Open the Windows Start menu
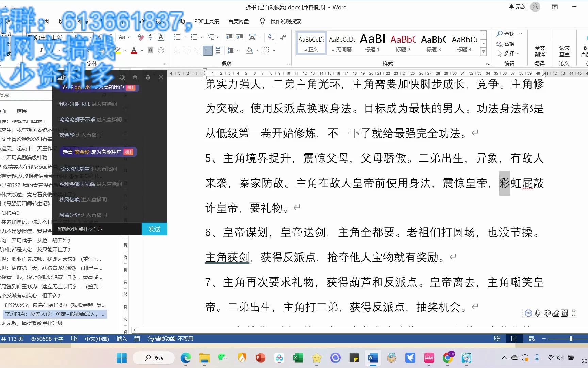The width and height of the screenshot is (588, 368). pyautogui.click(x=121, y=358)
